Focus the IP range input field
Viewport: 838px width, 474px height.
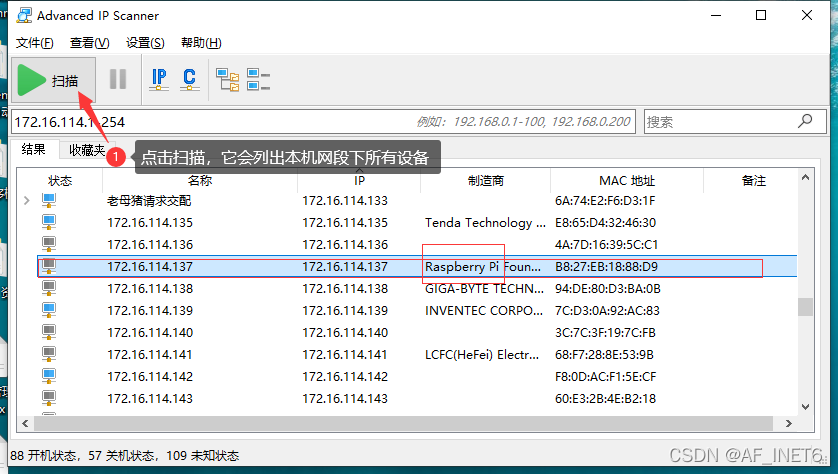click(323, 122)
